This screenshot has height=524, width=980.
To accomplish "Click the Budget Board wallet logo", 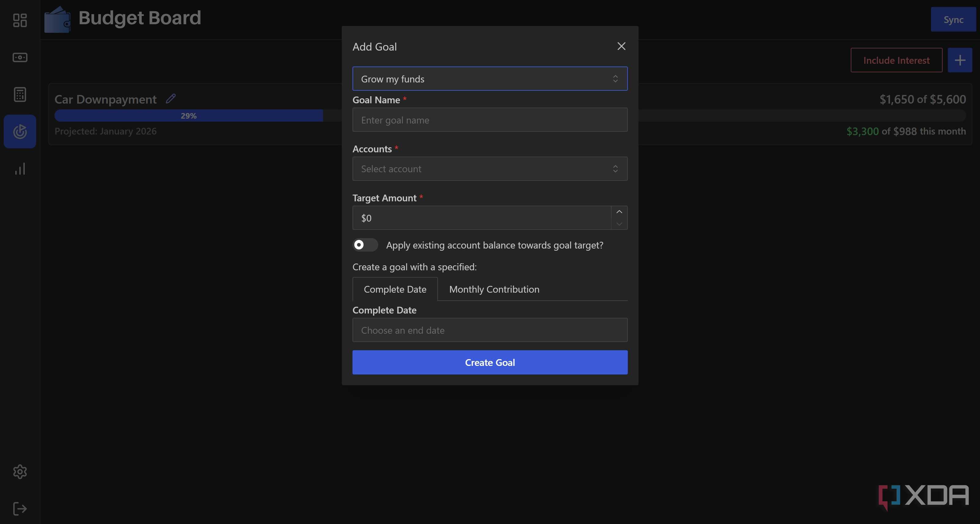I will (58, 19).
